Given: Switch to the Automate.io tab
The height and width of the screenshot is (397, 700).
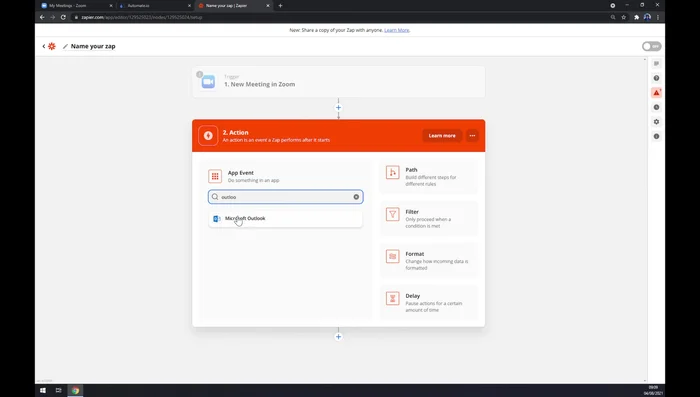Looking at the screenshot, I should pyautogui.click(x=155, y=6).
